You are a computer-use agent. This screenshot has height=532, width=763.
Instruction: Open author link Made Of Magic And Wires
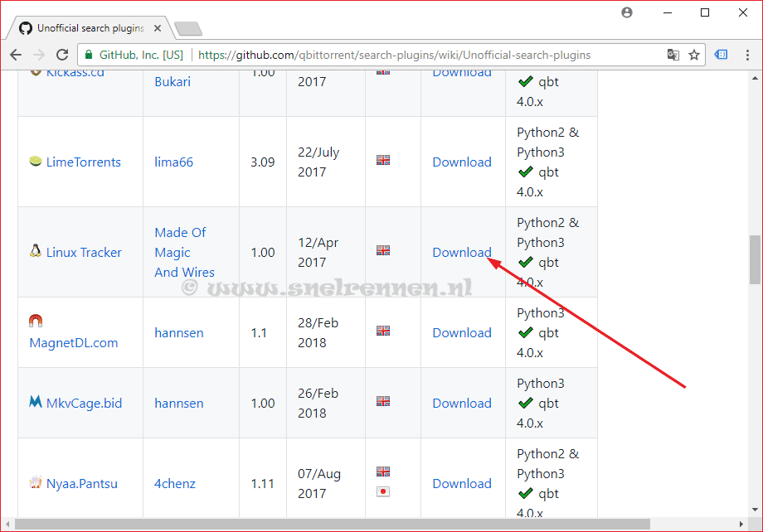[x=184, y=253]
